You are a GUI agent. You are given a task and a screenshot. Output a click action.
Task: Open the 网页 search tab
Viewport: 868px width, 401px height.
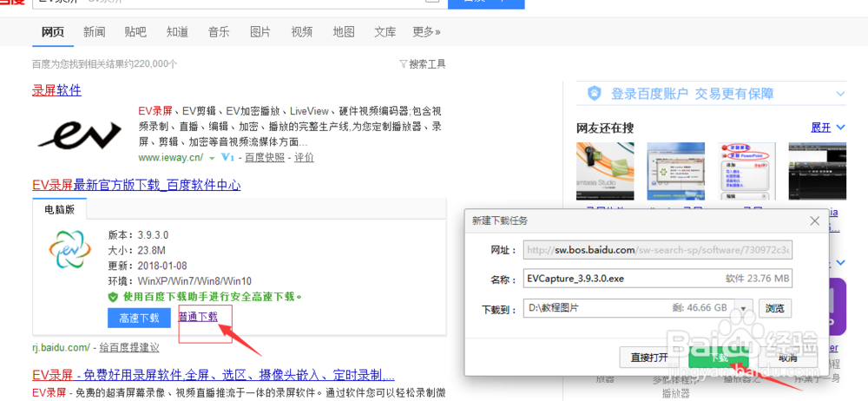pos(53,31)
